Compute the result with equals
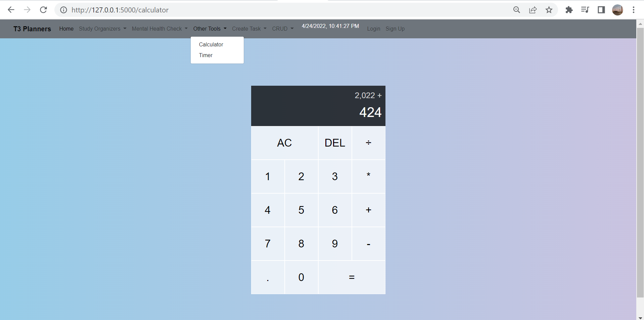The width and height of the screenshot is (644, 320). pyautogui.click(x=352, y=277)
